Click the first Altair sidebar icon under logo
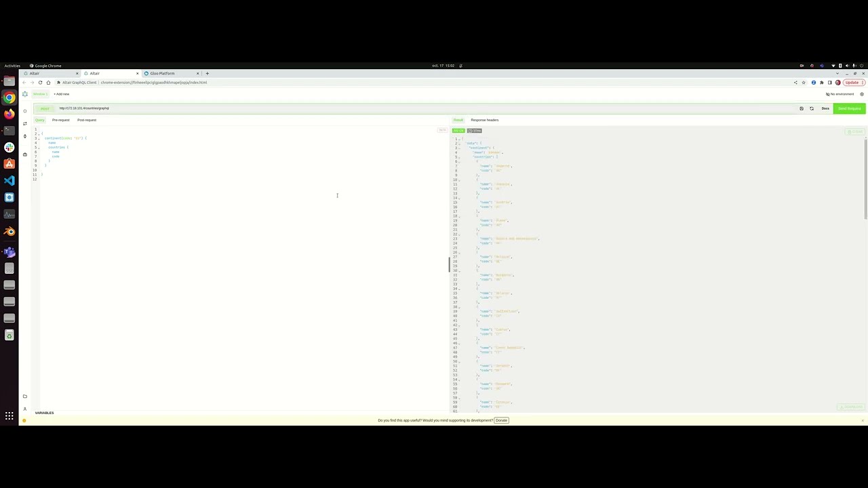This screenshot has width=868, height=488. click(25, 110)
